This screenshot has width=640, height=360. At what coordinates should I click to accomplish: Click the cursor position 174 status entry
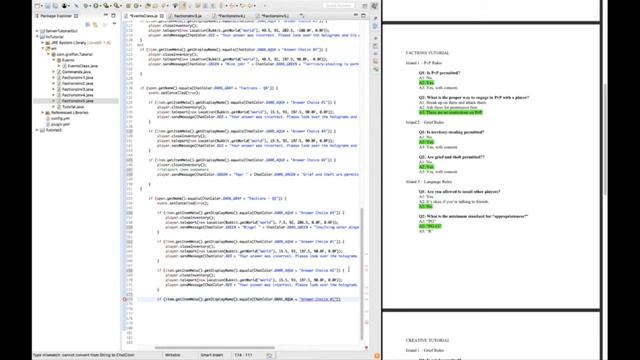pyautogui.click(x=243, y=355)
